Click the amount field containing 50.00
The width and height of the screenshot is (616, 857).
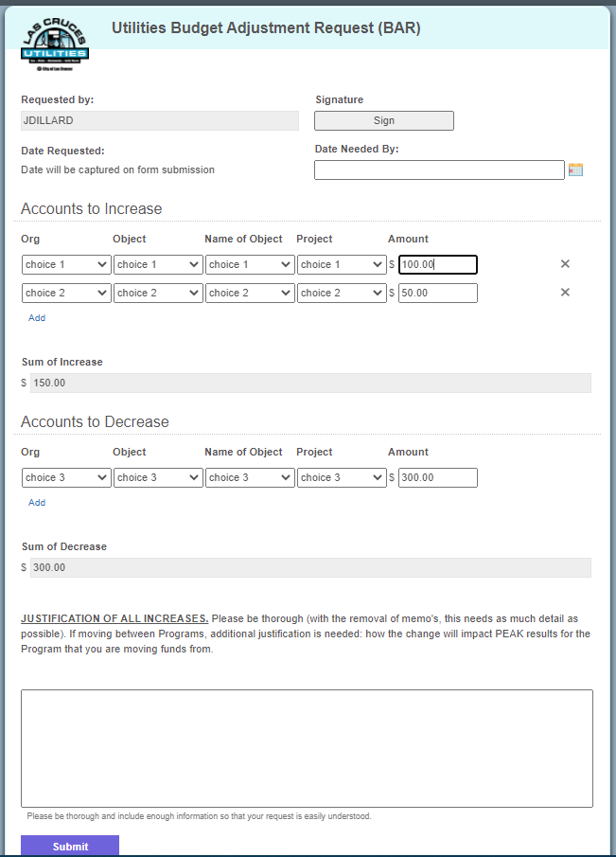click(438, 293)
